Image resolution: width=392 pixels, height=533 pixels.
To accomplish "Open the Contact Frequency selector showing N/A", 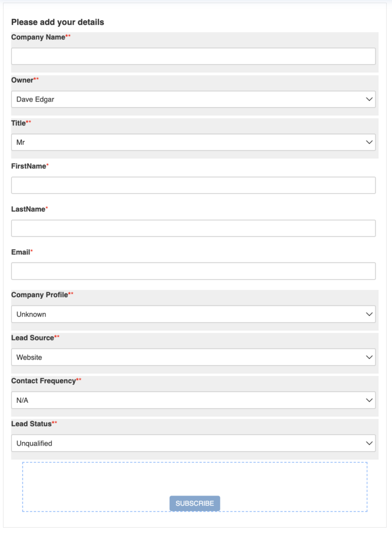I will (192, 400).
